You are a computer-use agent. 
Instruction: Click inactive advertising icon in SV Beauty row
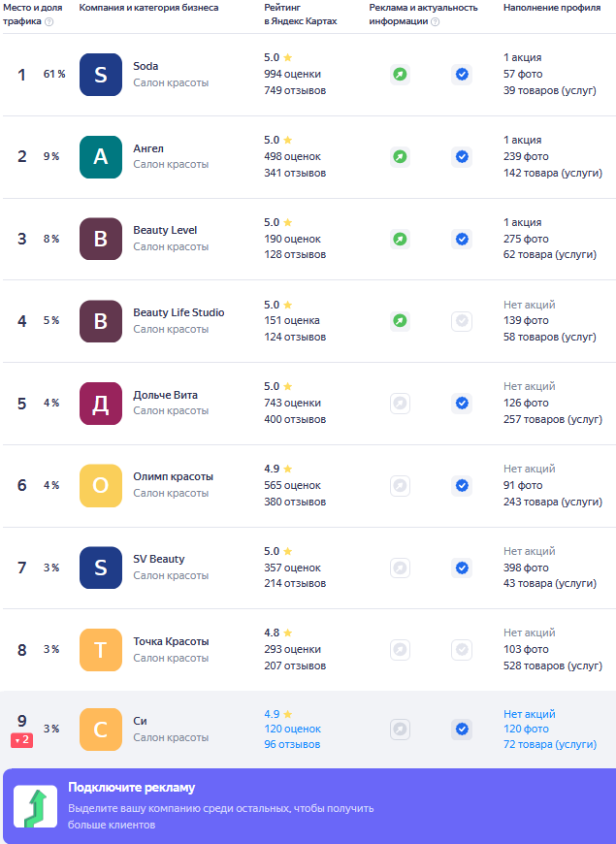click(400, 568)
